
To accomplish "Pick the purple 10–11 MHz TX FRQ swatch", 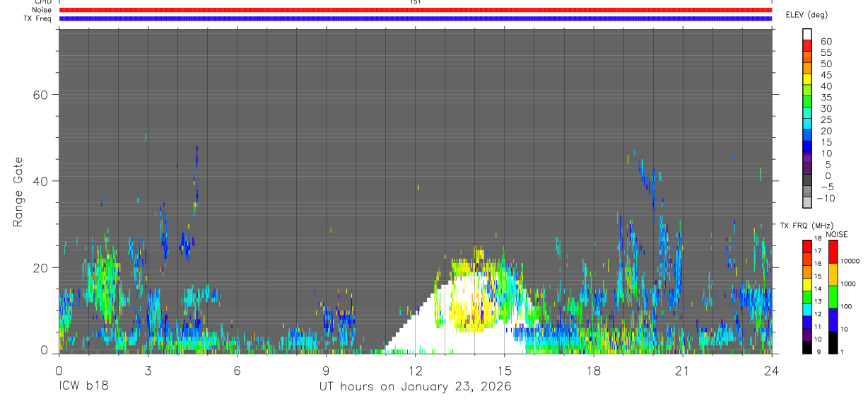I will (807, 335).
